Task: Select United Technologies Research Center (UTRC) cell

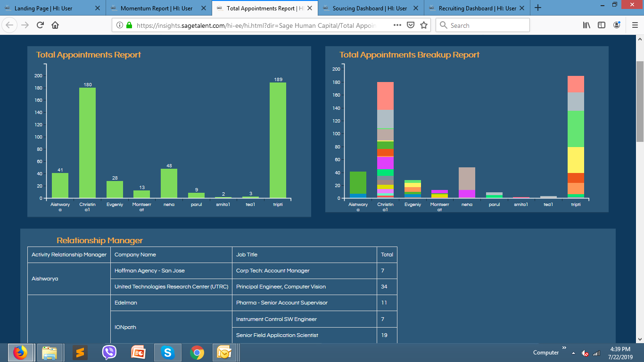Action: [172, 287]
